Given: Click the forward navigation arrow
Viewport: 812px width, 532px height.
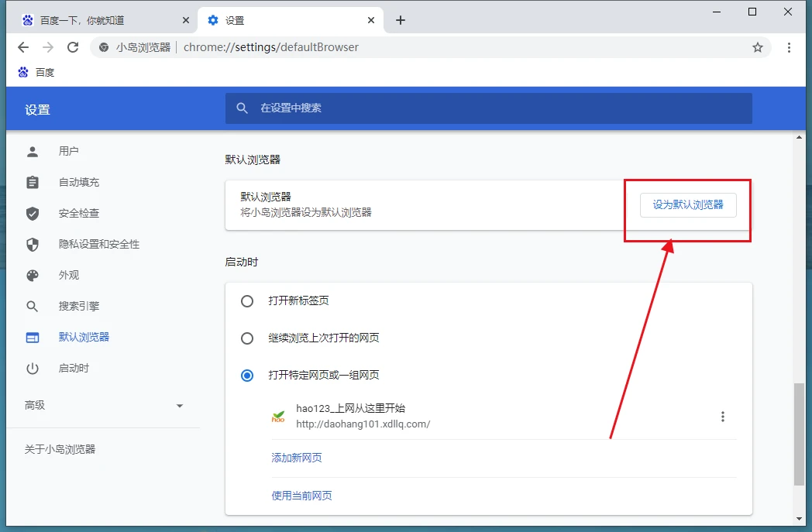Looking at the screenshot, I should coord(48,47).
